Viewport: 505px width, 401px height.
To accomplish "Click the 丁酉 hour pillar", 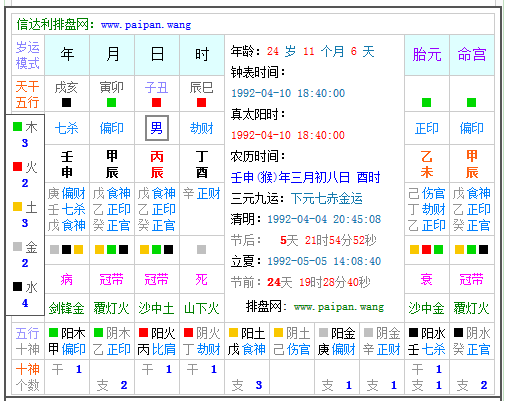I will point(202,164).
